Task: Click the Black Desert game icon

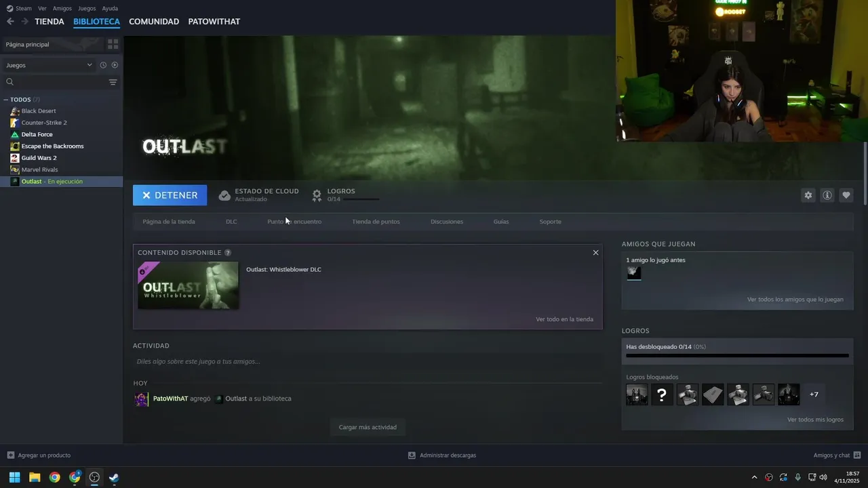Action: [x=15, y=111]
